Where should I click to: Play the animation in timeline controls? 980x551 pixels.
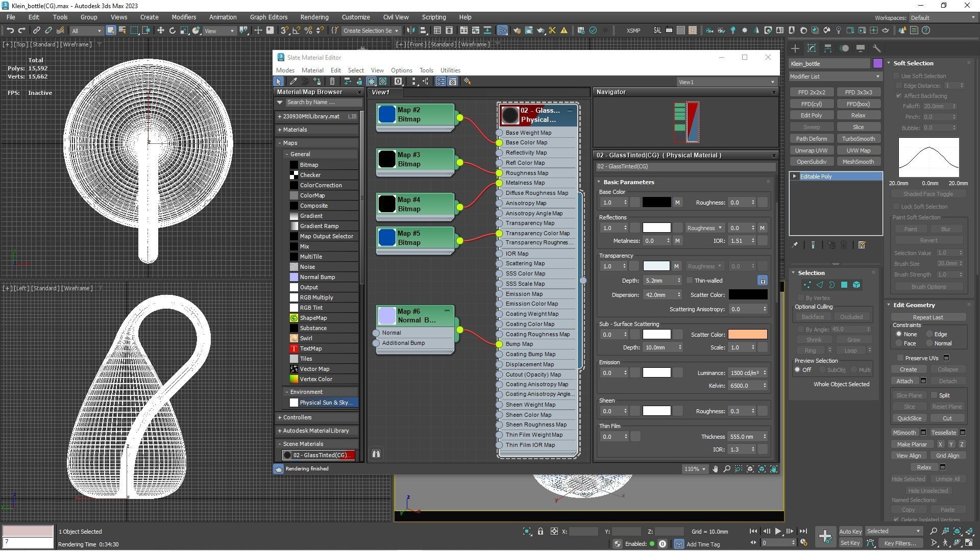pos(778,531)
